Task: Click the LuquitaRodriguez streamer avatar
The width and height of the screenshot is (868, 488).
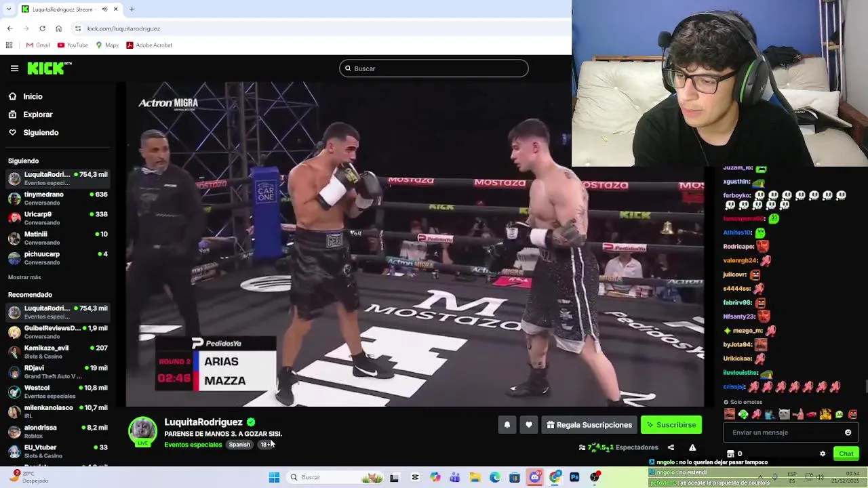Action: tap(142, 432)
